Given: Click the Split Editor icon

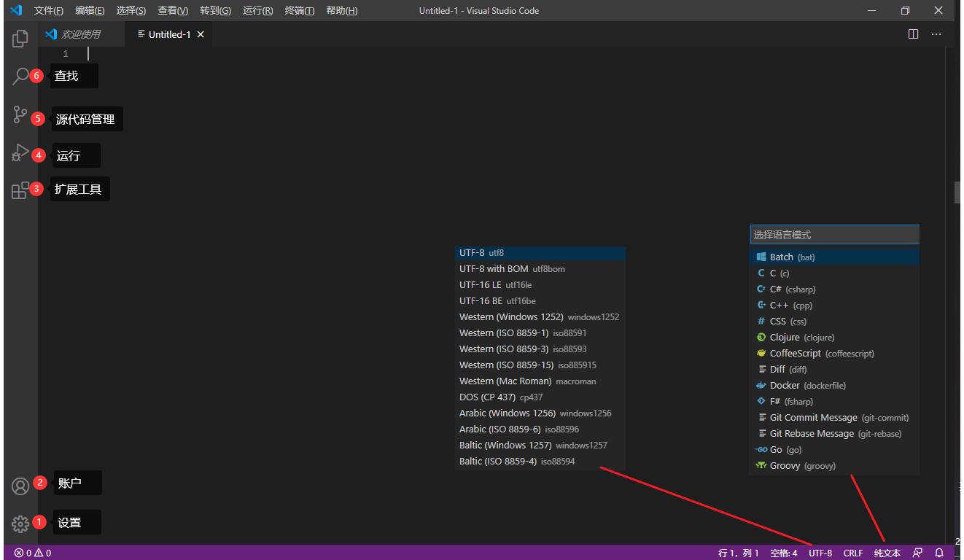Looking at the screenshot, I should 913,34.
